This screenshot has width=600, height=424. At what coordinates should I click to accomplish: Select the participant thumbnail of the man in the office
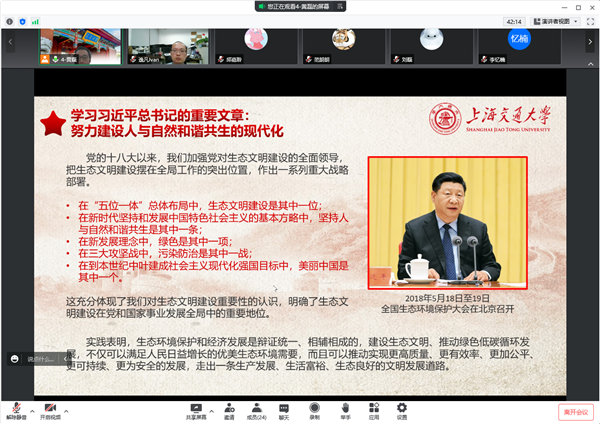168,46
